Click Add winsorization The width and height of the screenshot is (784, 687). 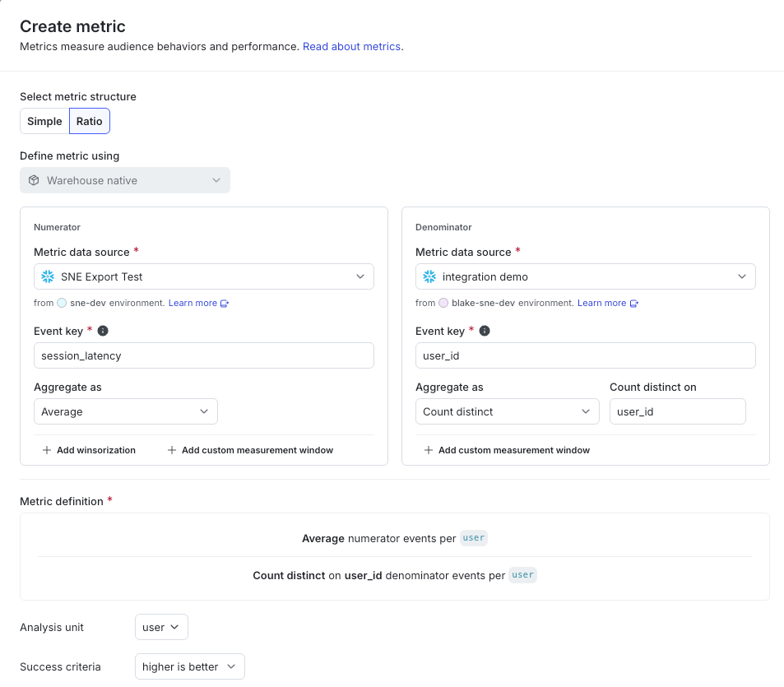[89, 450]
